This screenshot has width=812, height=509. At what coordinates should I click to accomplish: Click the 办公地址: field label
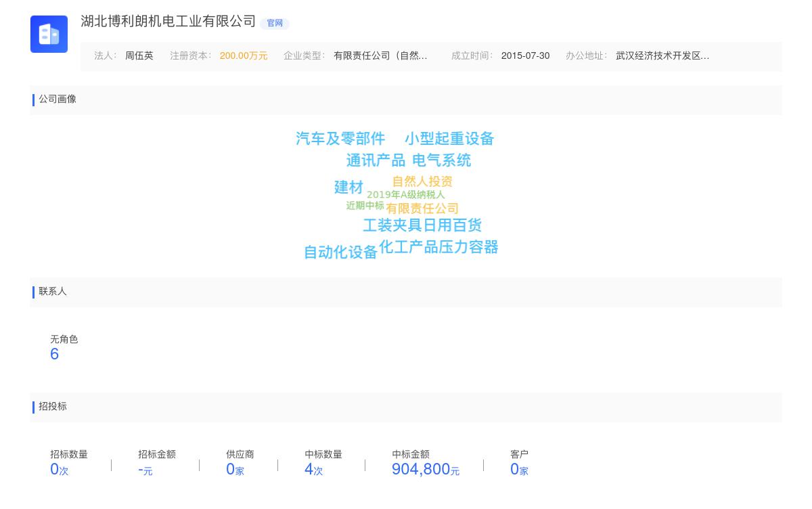pos(587,56)
